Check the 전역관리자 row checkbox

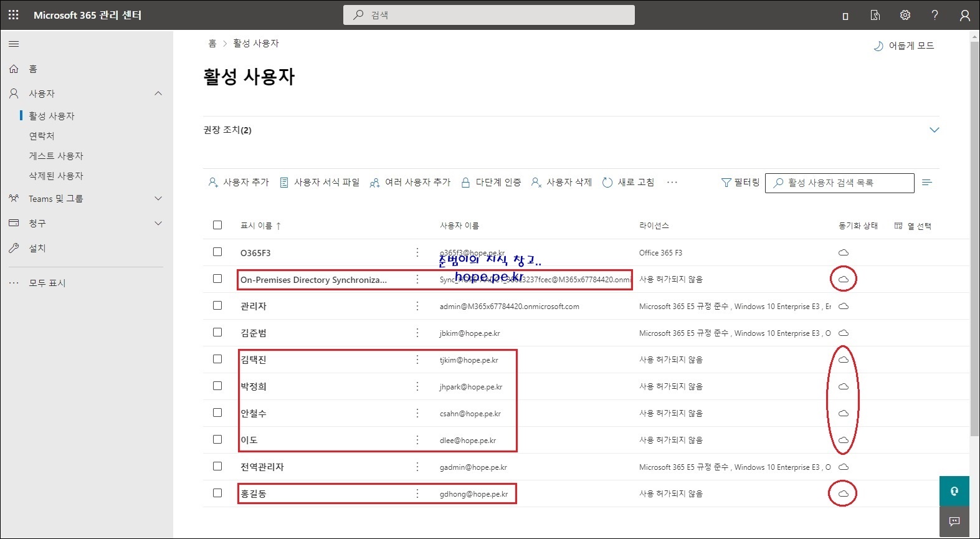217,466
